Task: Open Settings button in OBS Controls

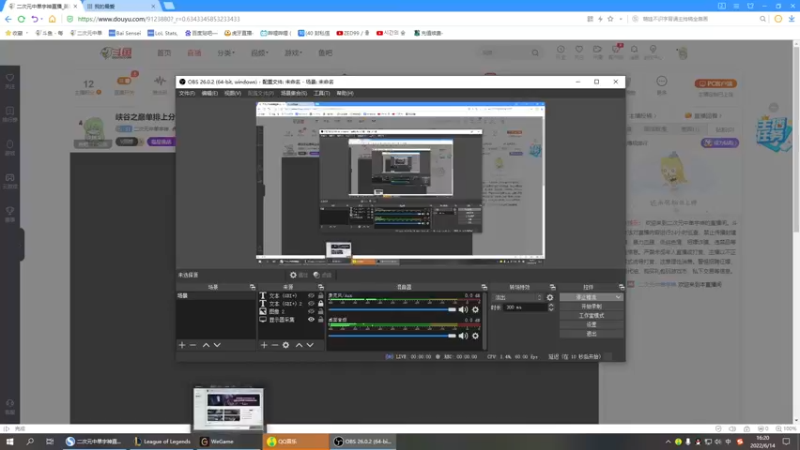Action: tap(591, 324)
